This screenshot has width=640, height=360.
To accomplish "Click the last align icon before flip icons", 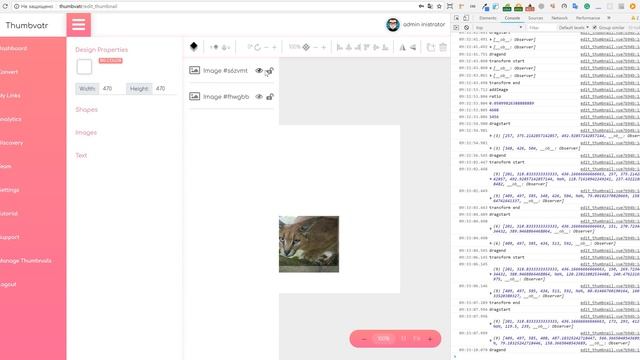I will [x=385, y=47].
